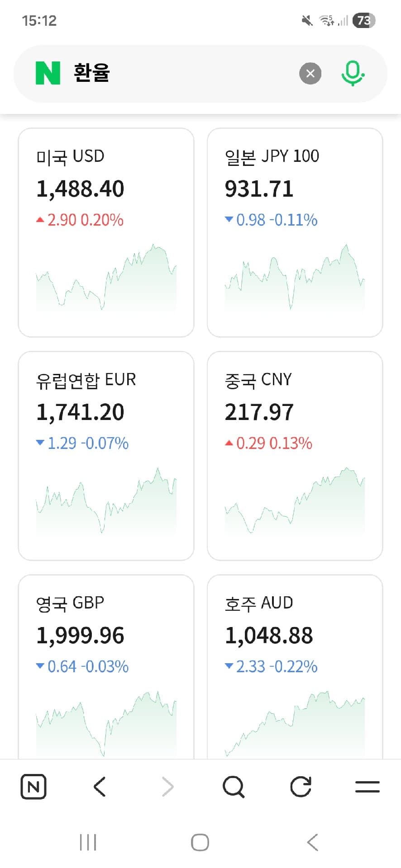View the USD trend chart thumbnail
Screen dimensions: 401x868
106,278
